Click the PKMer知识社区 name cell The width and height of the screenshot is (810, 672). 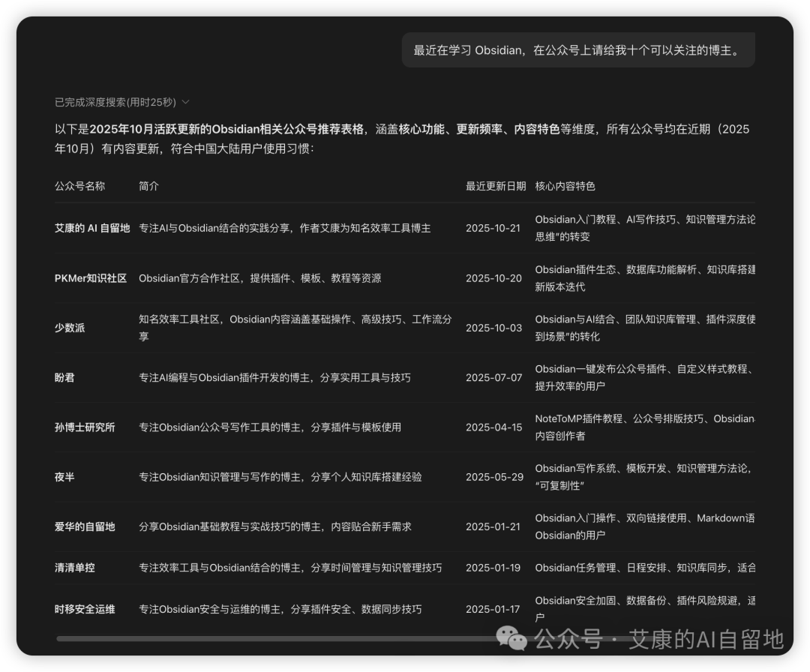tap(91, 278)
